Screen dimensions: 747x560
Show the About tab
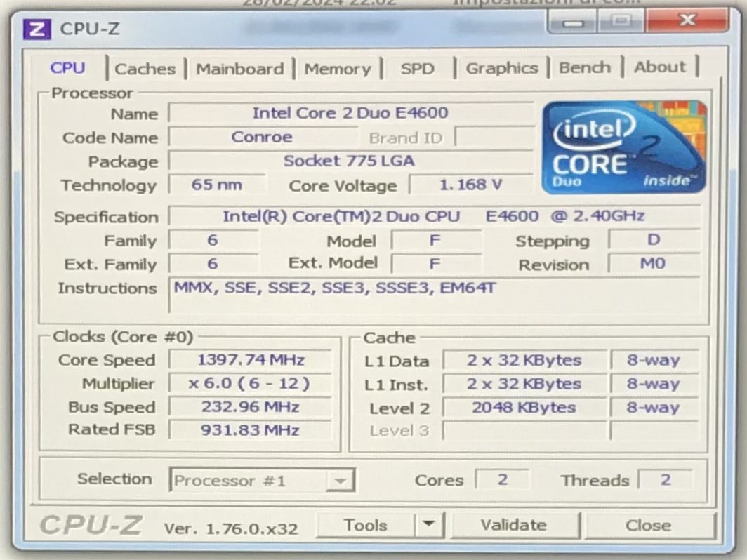[659, 67]
